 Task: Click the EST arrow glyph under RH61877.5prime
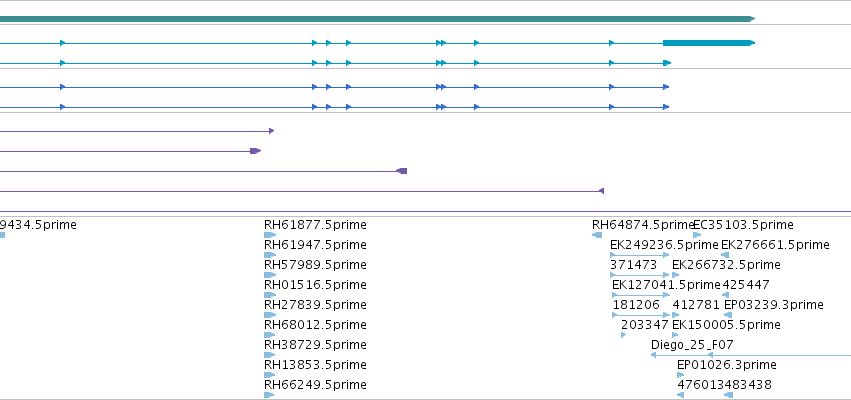pyautogui.click(x=270, y=235)
